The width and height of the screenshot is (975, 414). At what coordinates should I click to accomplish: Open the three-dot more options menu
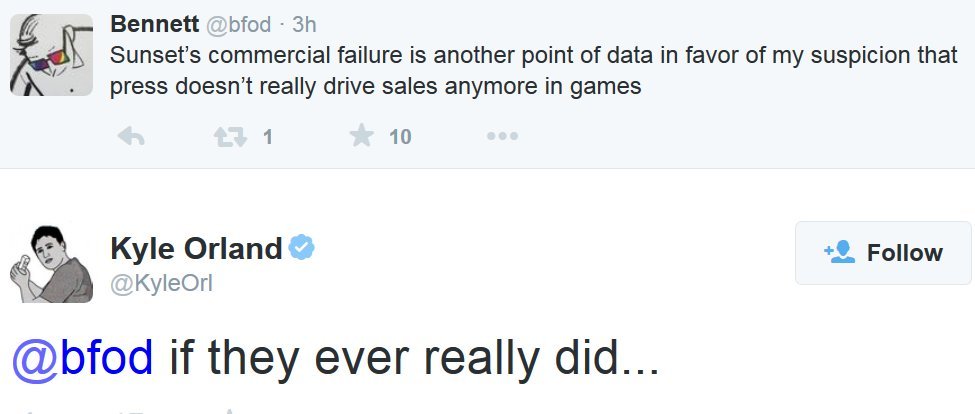pos(502,137)
